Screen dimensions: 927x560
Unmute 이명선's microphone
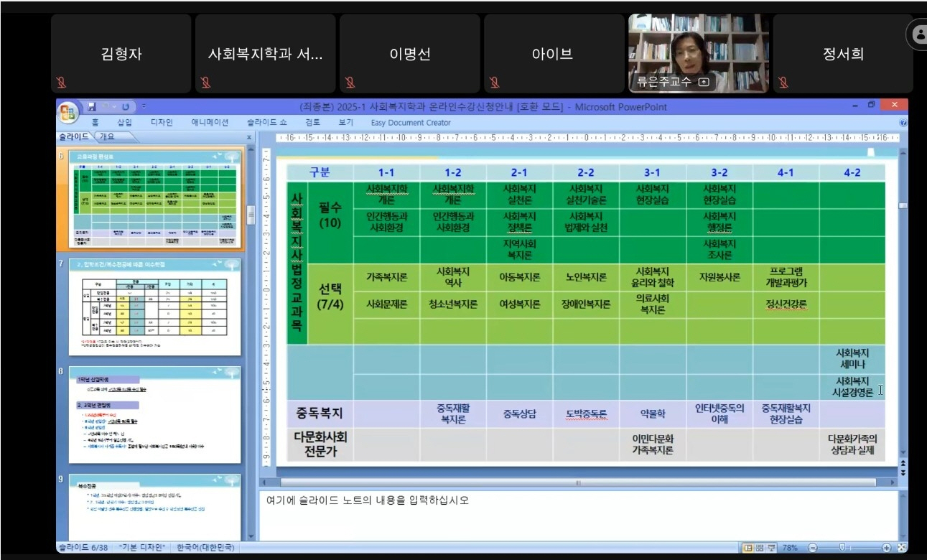coord(348,83)
